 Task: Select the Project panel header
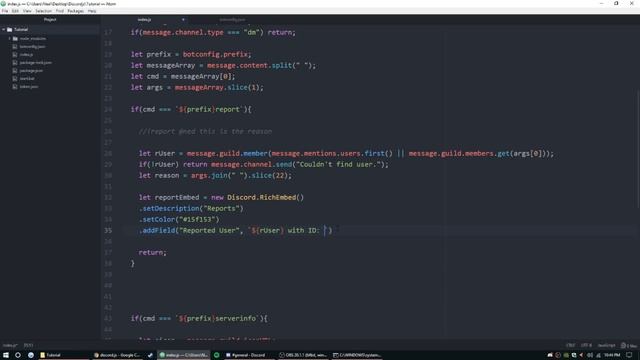(50, 20)
